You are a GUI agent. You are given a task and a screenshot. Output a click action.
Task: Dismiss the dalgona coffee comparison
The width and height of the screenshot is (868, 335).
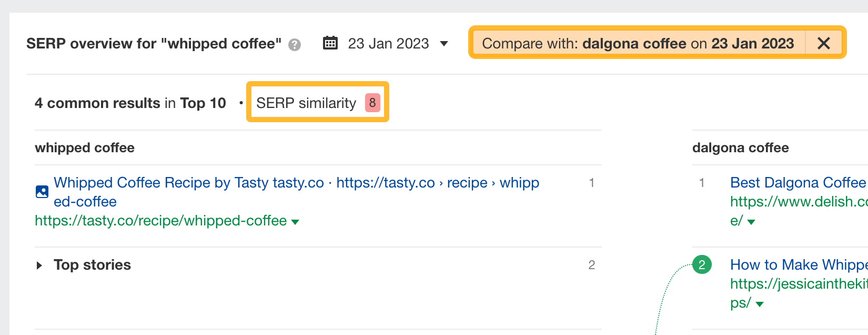[824, 43]
